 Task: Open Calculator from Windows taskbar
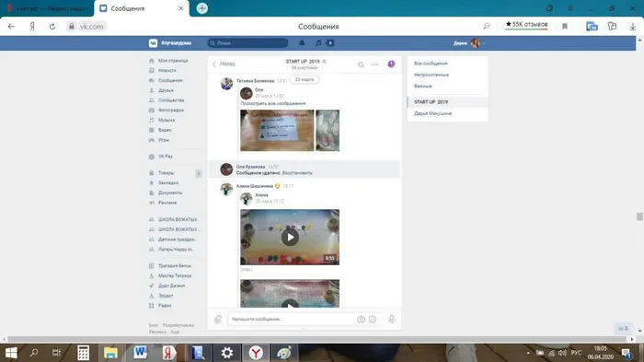coord(84,353)
